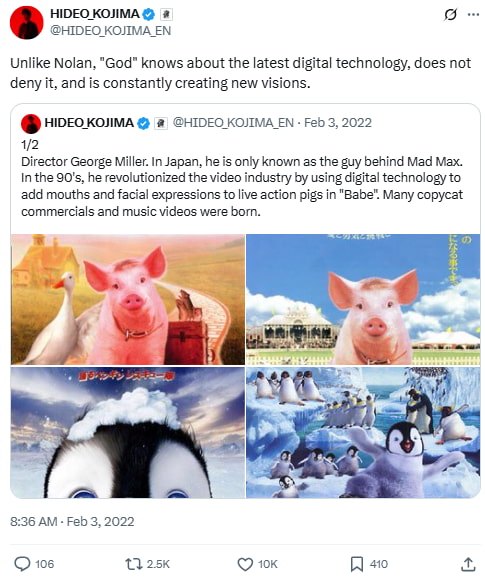Click the Grok slashed-circle icon

point(450,15)
